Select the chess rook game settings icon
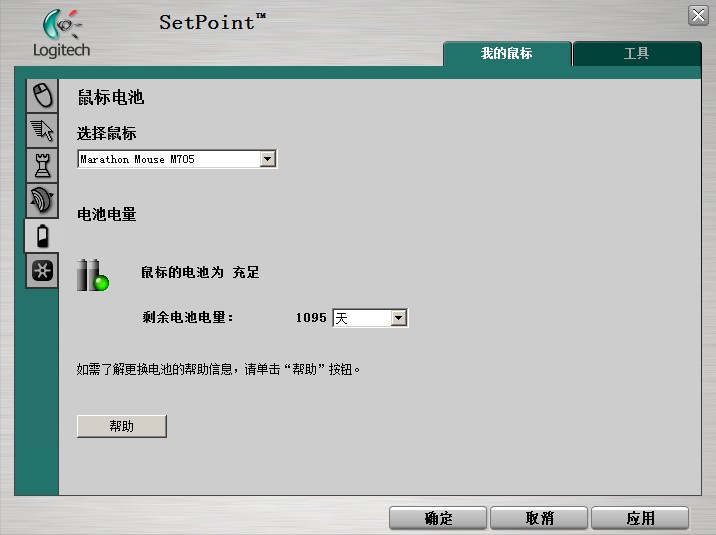The width and height of the screenshot is (716, 535). tap(42, 165)
